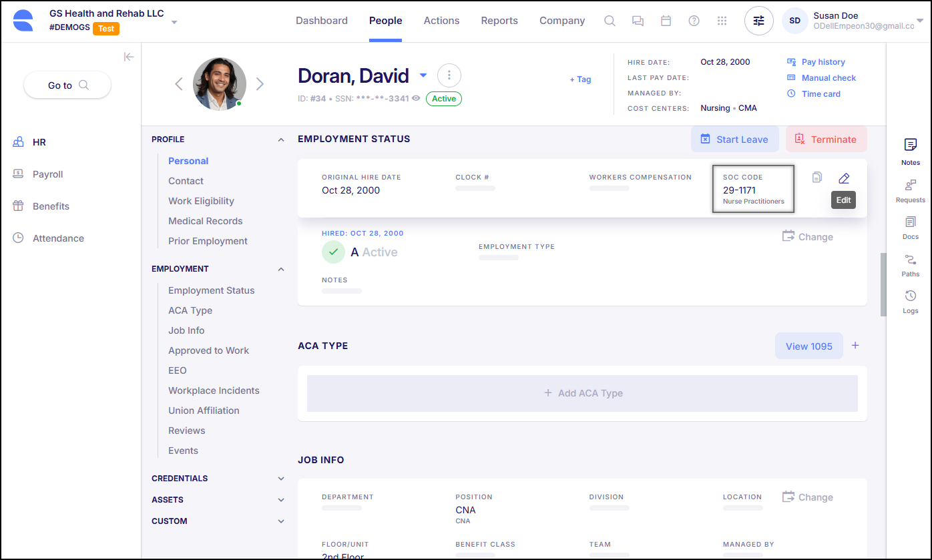Open dropdown arrow next to Doran, David

point(423,75)
